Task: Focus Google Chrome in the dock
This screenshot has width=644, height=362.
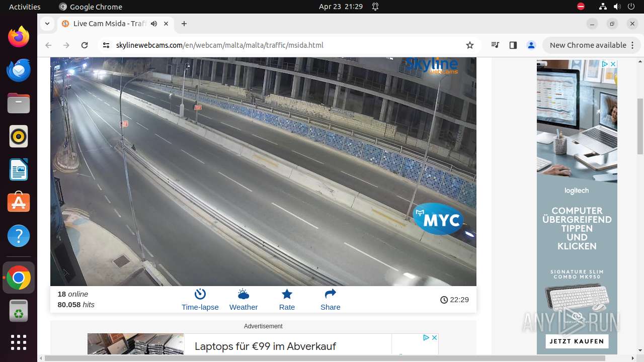Action: click(x=19, y=278)
